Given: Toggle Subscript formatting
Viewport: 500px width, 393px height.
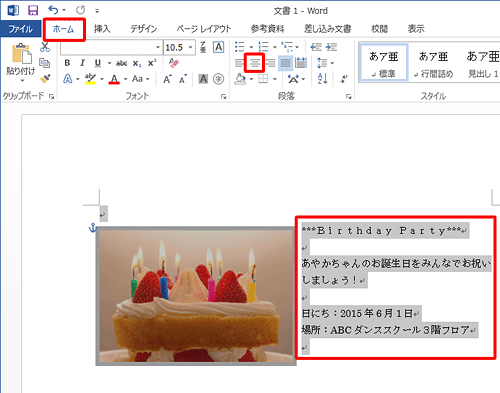Looking at the screenshot, I should pos(137,63).
